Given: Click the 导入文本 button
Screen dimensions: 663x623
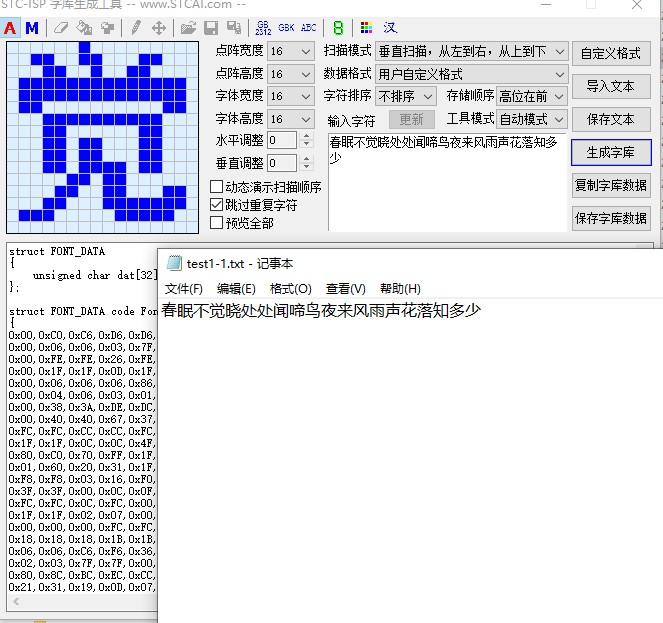Looking at the screenshot, I should pyautogui.click(x=611, y=86).
